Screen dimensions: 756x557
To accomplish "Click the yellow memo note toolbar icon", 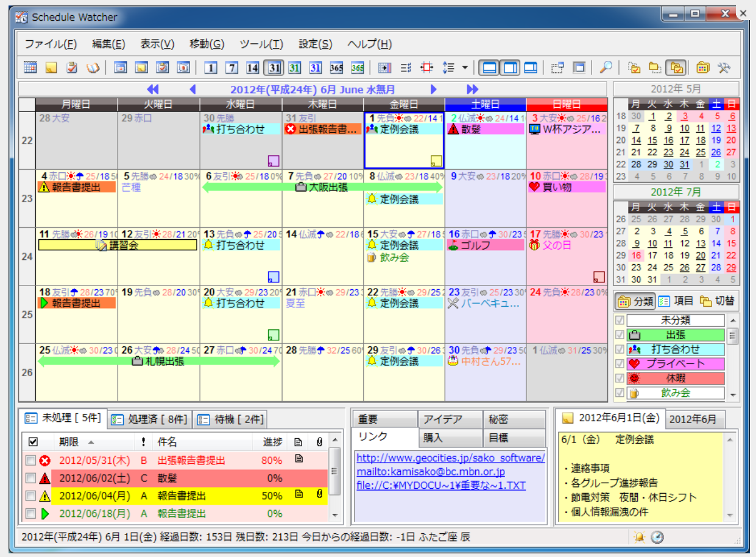I will [52, 68].
